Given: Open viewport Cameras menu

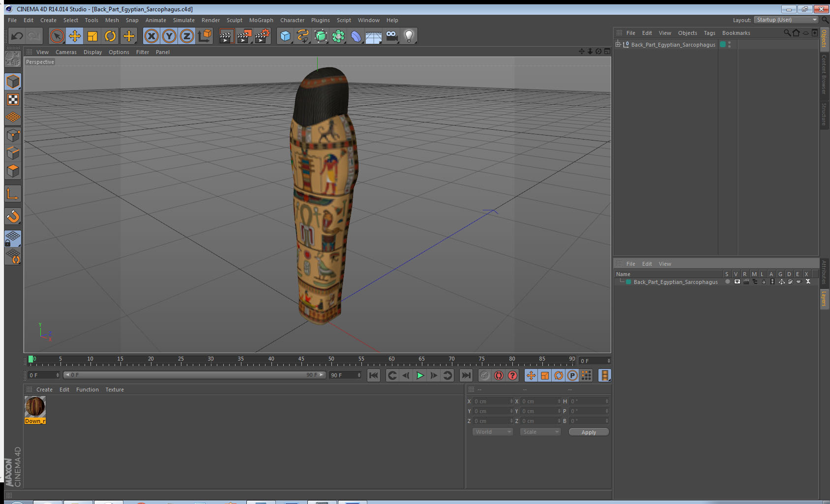Looking at the screenshot, I should (66, 52).
